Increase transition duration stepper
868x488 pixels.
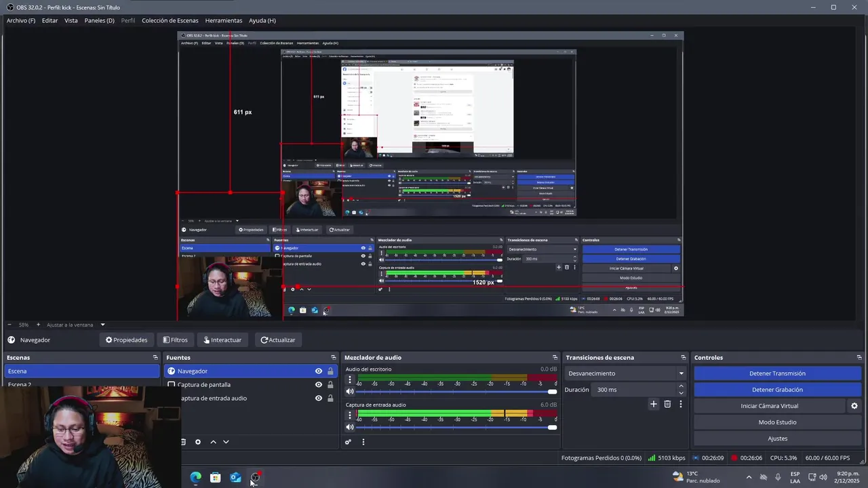(682, 386)
